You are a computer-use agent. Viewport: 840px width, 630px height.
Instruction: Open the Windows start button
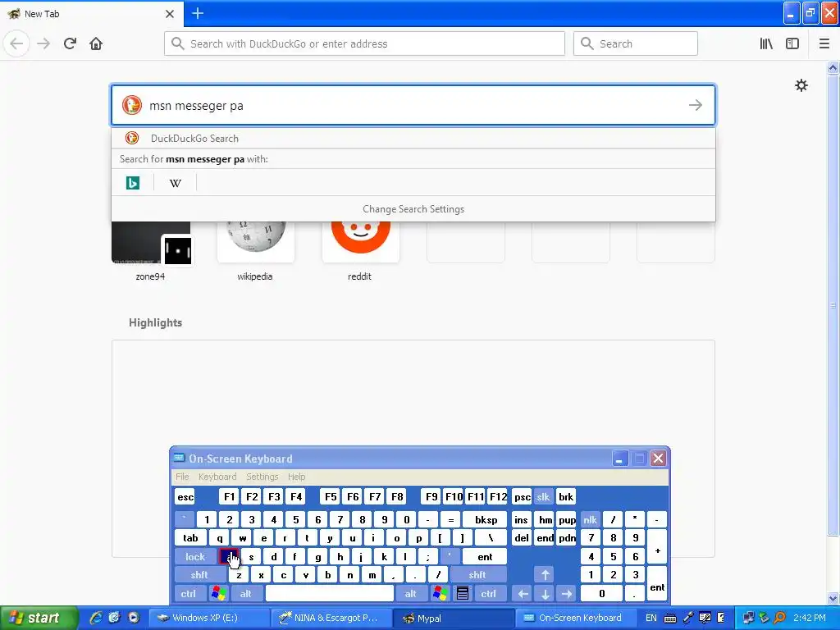tap(36, 618)
